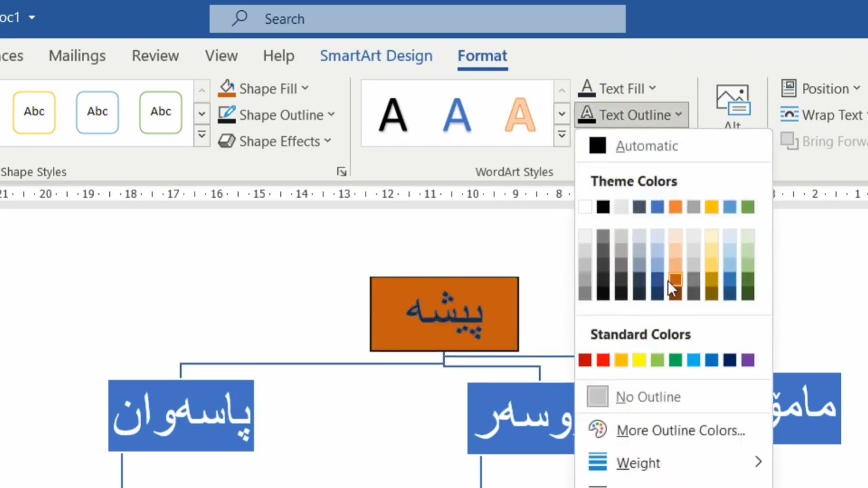Expand the Shape Styles gallery More button
This screenshot has width=868, height=488.
(x=201, y=136)
